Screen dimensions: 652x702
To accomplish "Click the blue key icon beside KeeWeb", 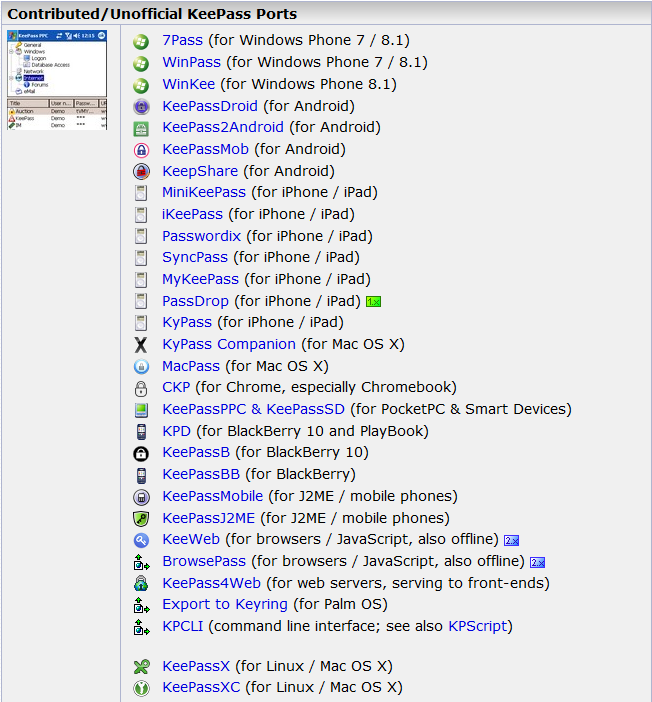I will click(x=141, y=540).
